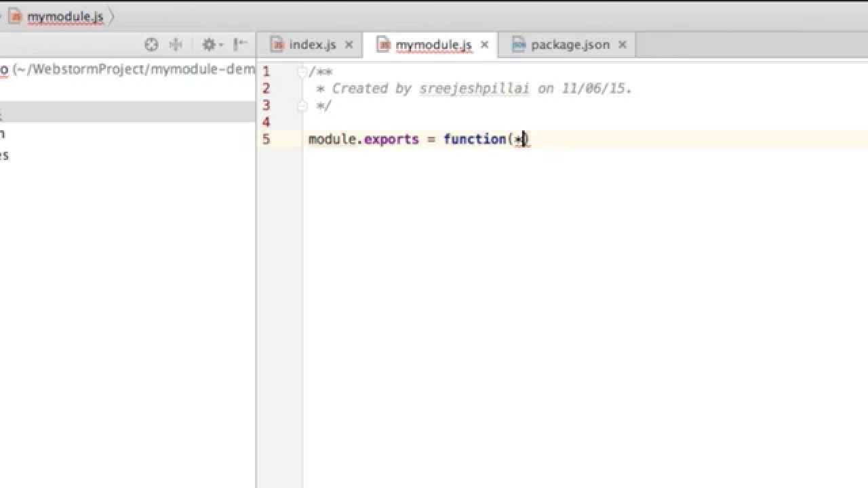
Task: Collapse the comment block at line 1
Action: (x=302, y=71)
